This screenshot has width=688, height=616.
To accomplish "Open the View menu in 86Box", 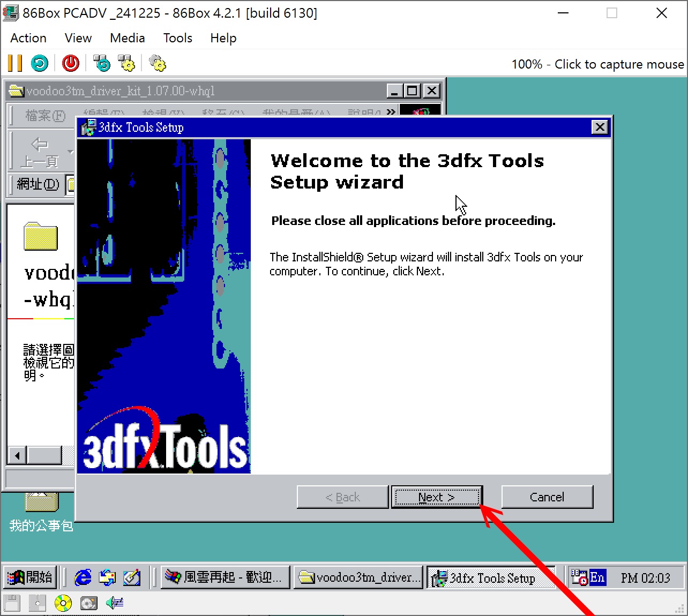I will pyautogui.click(x=78, y=38).
